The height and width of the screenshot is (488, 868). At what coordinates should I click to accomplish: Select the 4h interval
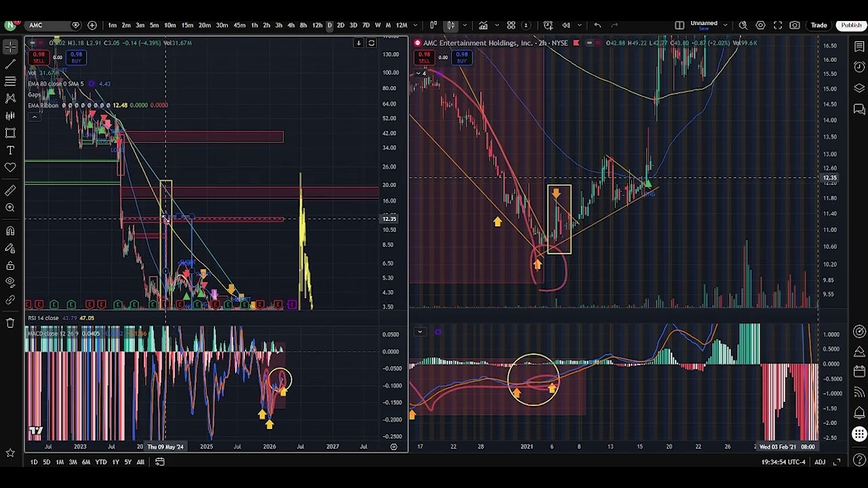pos(291,25)
